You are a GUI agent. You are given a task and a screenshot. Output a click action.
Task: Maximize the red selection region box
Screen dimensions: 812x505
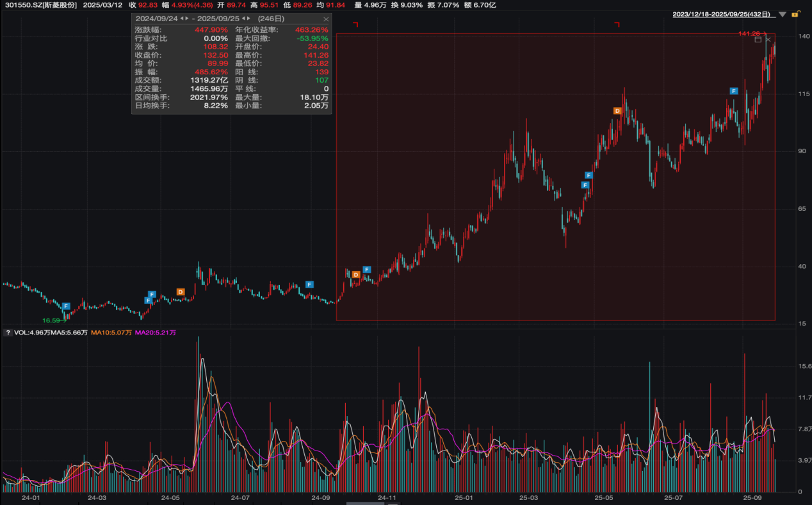(x=758, y=40)
